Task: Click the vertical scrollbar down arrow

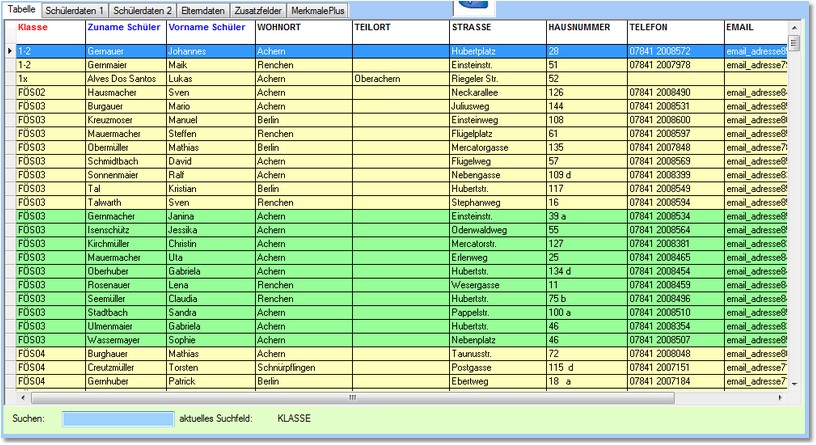Action: (794, 383)
